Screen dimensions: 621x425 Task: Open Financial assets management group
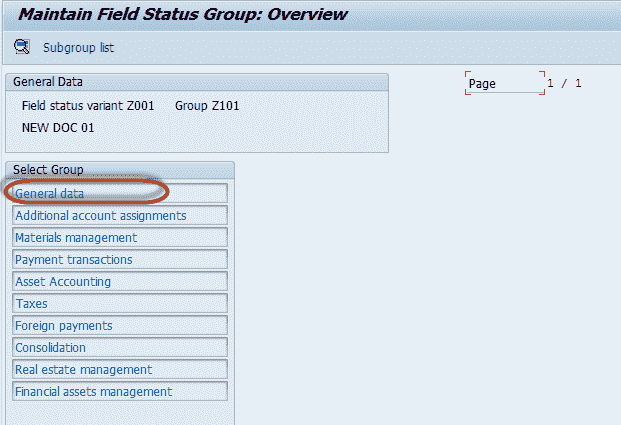120,391
